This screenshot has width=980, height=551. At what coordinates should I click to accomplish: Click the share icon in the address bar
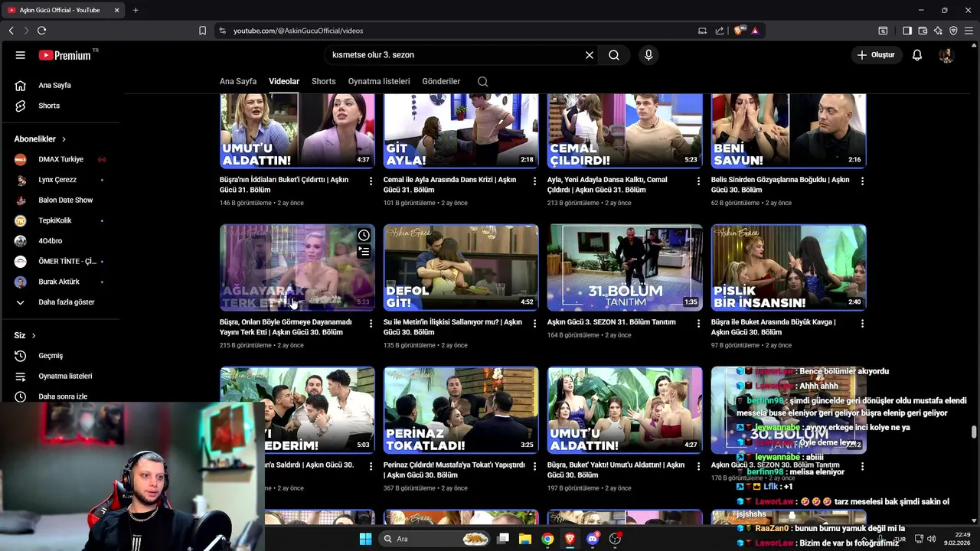(x=720, y=31)
